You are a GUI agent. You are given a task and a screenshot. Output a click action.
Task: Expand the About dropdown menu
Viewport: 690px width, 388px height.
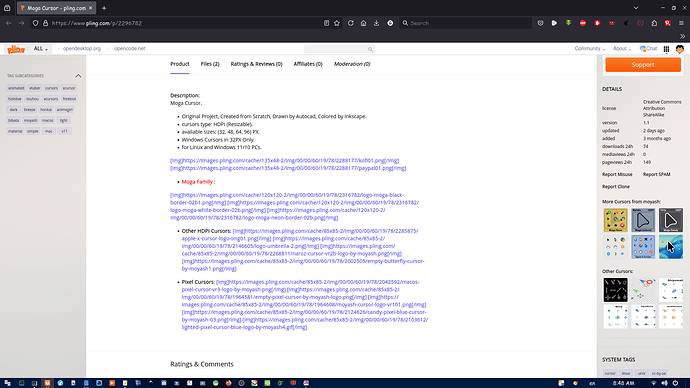[x=622, y=49]
